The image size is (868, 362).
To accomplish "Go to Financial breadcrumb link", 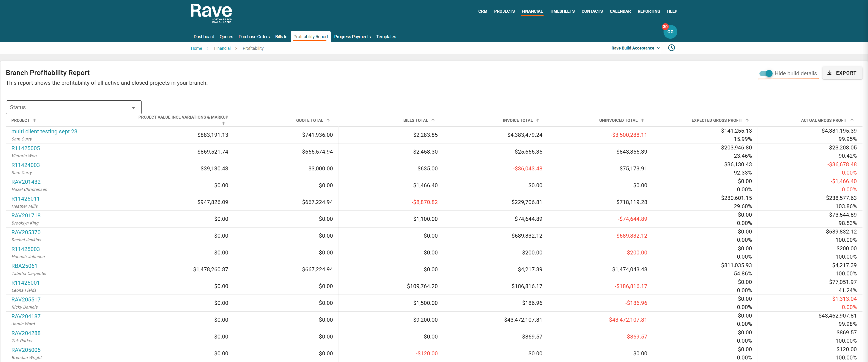I will 222,48.
